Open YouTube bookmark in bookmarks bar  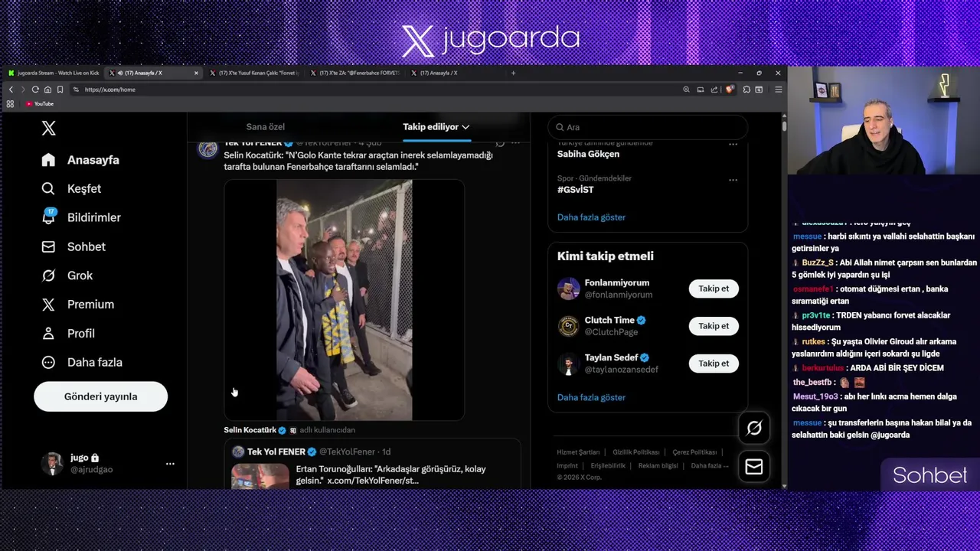[40, 104]
